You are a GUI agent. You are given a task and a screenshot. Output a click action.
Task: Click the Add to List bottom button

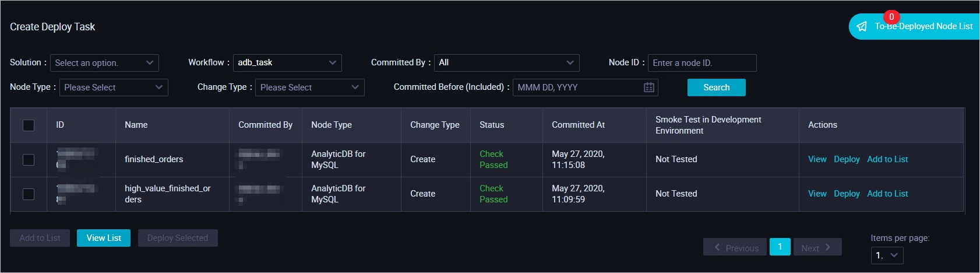tap(40, 238)
